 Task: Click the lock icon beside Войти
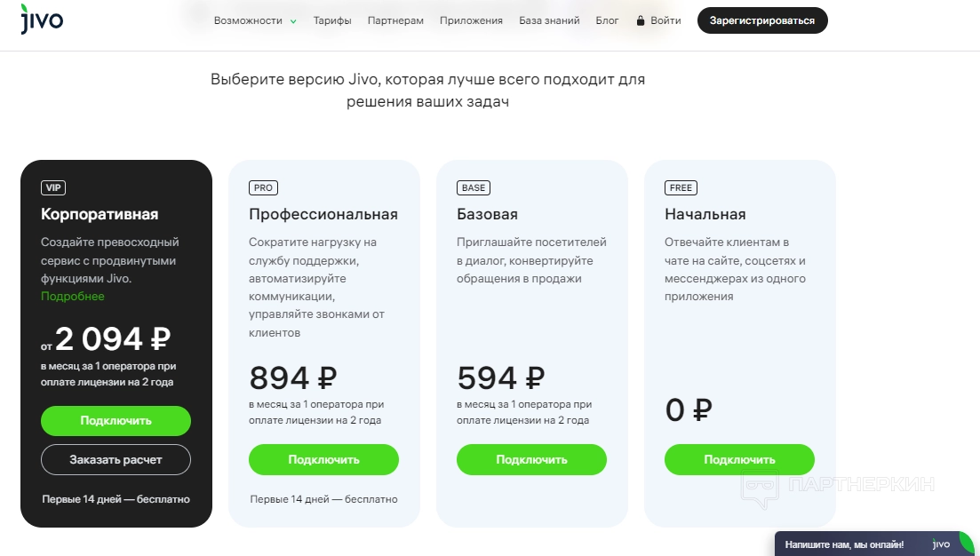tap(640, 20)
